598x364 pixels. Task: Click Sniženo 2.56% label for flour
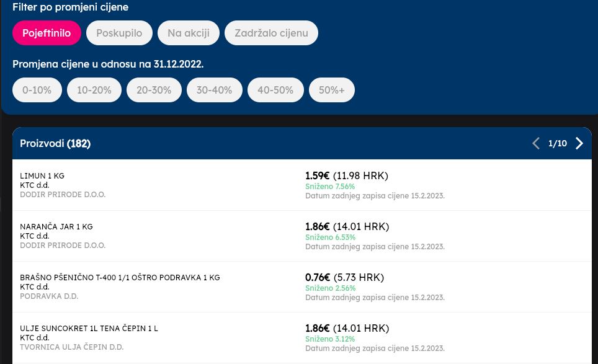point(330,288)
